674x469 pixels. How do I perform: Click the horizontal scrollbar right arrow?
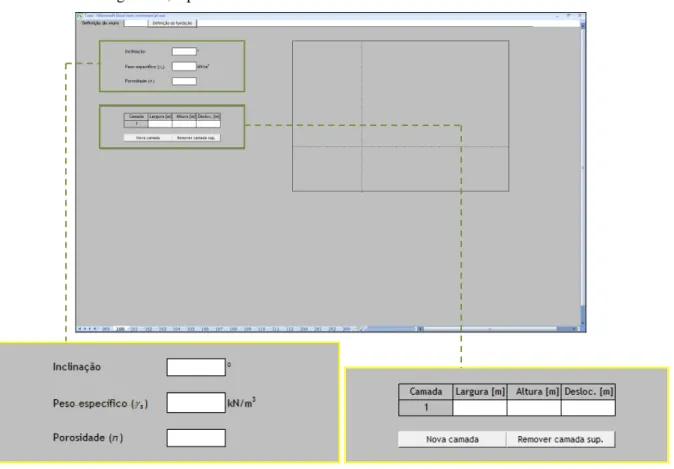coord(574,329)
